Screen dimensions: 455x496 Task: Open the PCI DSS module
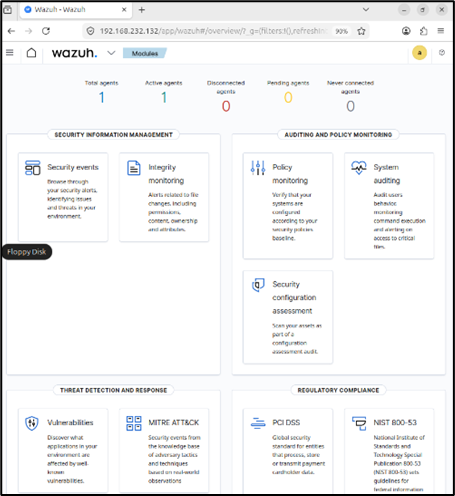(288, 450)
